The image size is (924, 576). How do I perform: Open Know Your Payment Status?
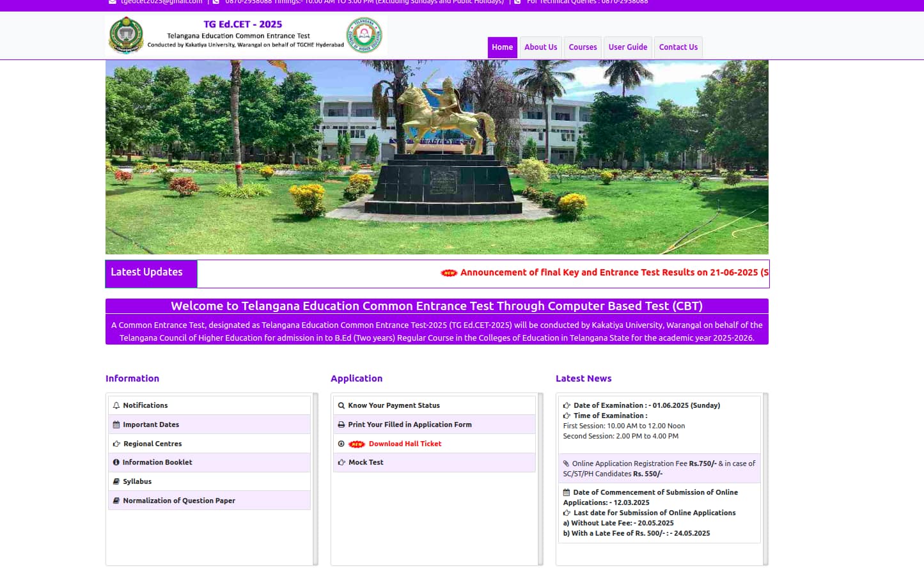[x=394, y=405]
